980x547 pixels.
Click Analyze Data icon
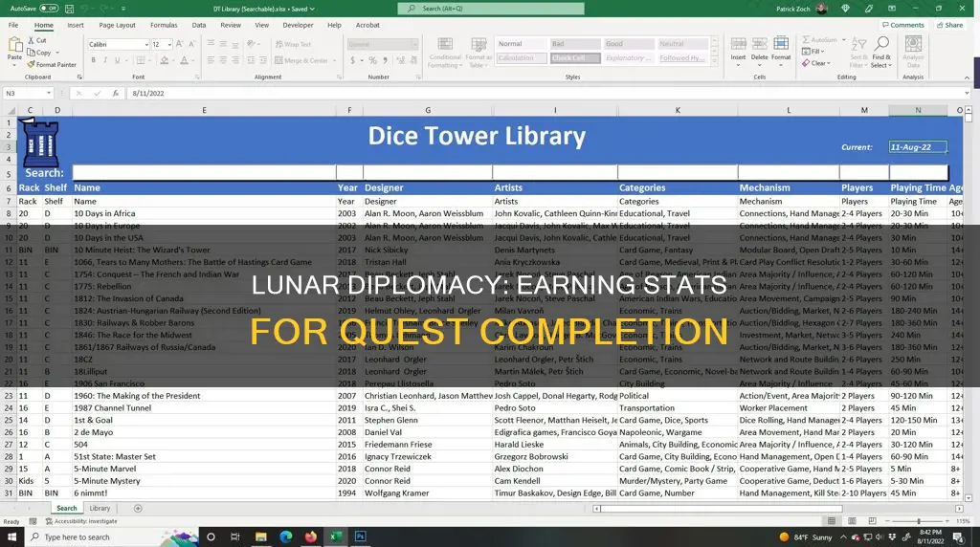coord(913,44)
